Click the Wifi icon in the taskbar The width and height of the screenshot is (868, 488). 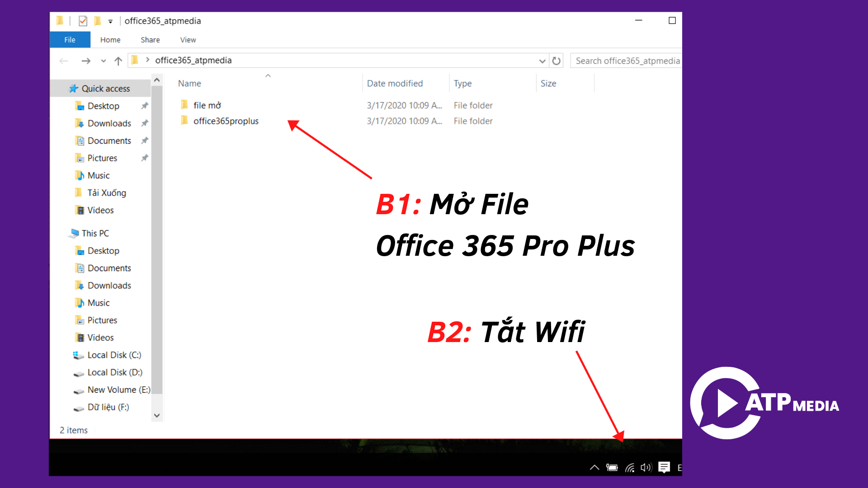pos(630,468)
